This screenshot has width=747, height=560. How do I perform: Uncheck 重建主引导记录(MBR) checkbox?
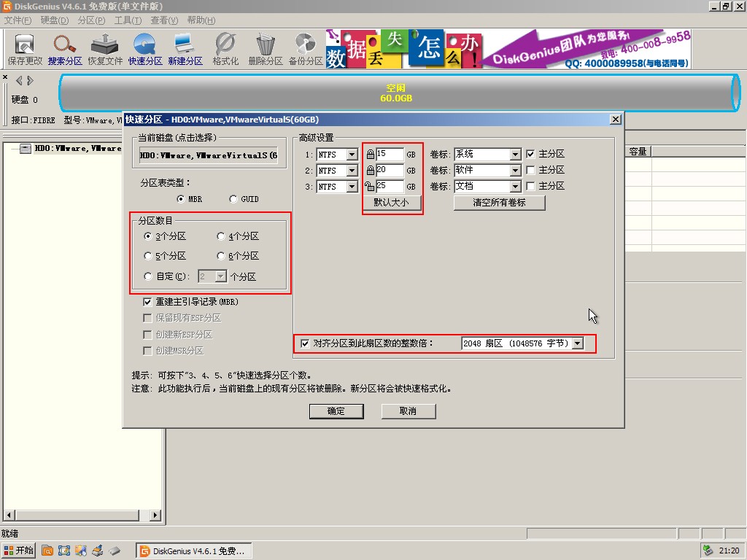point(147,302)
